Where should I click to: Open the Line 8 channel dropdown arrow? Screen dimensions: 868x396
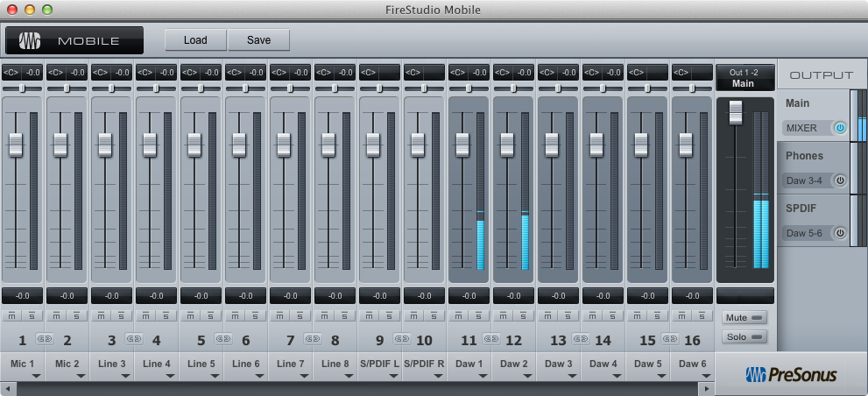point(349,376)
